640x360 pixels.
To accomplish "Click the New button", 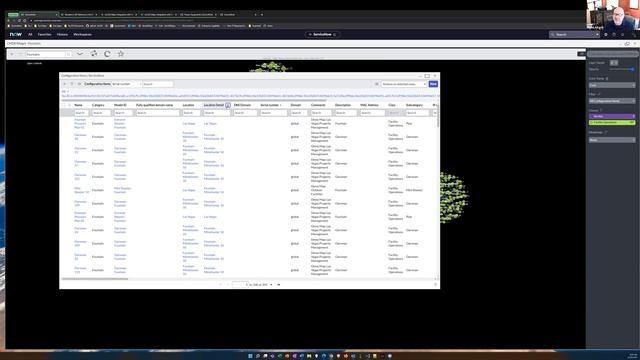I will click(433, 84).
